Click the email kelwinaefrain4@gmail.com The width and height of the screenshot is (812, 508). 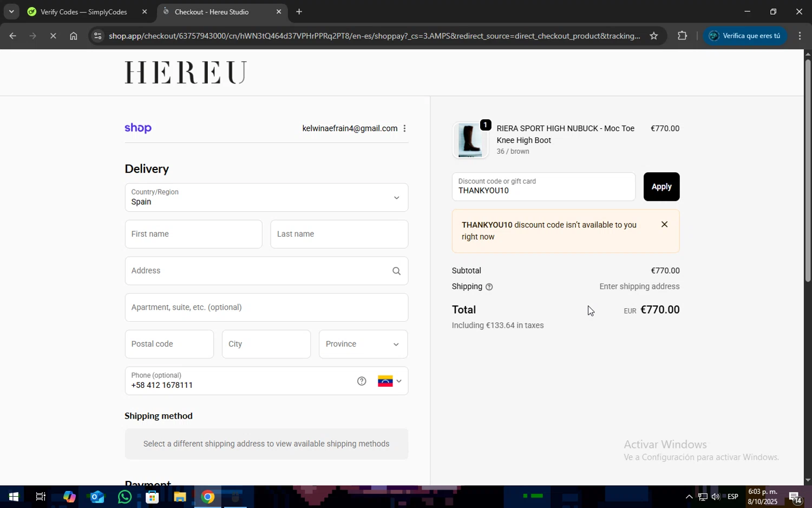(350, 128)
